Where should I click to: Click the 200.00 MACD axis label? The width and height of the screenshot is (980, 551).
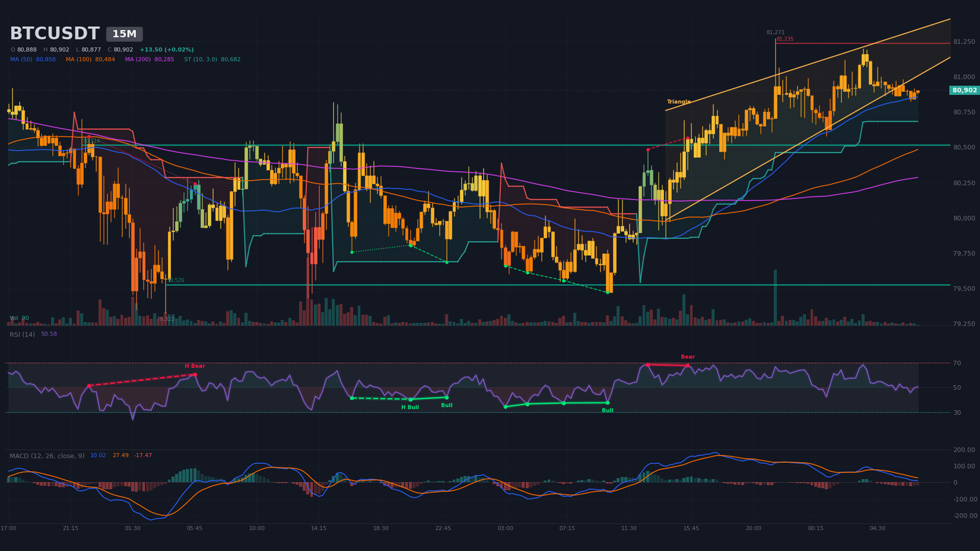pos(964,450)
